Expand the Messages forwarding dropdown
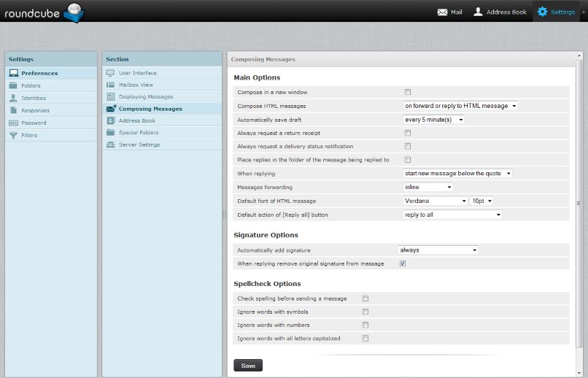 [x=428, y=188]
